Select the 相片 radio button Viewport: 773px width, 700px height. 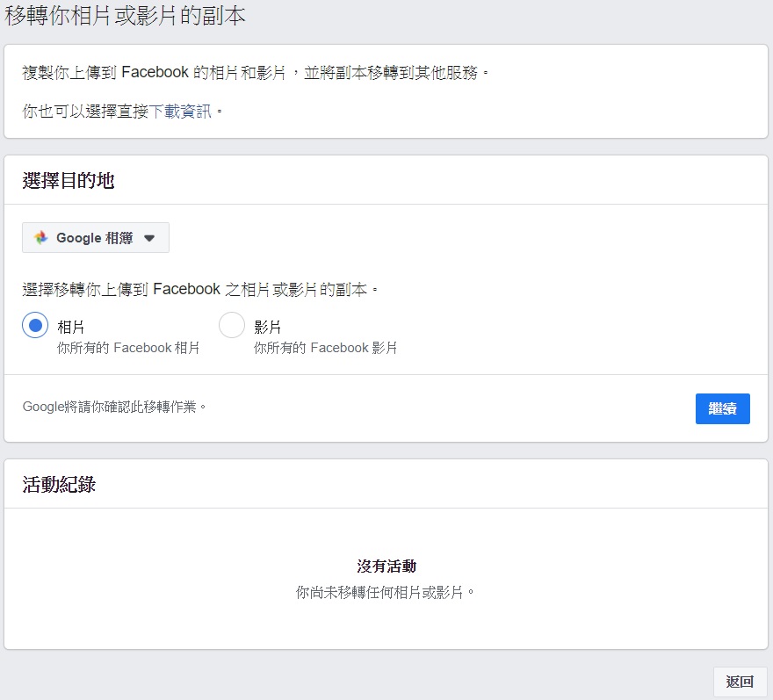tap(35, 325)
